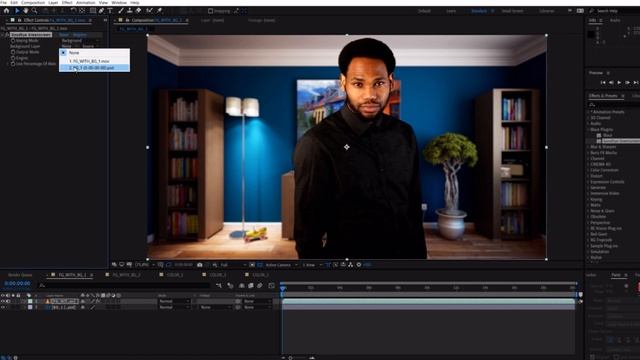Open the Full resolution dropdown
The height and width of the screenshot is (360, 640).
click(x=233, y=265)
